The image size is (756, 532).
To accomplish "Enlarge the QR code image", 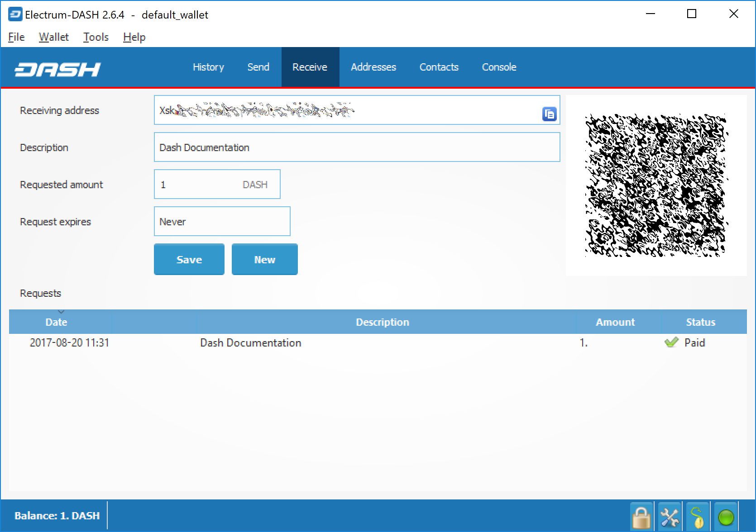I will pyautogui.click(x=656, y=185).
